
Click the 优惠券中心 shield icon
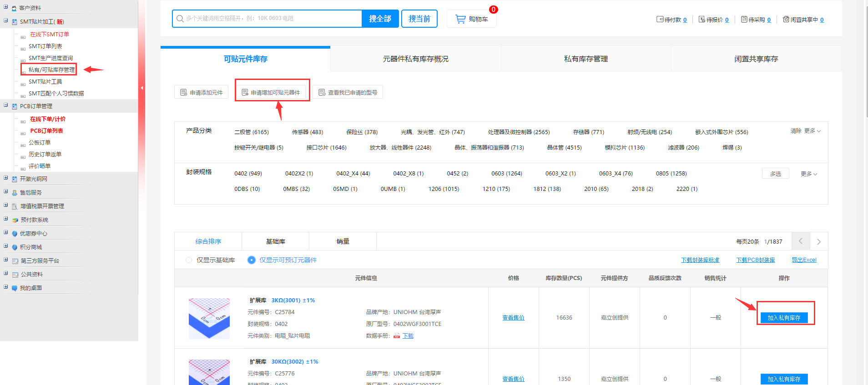15,234
